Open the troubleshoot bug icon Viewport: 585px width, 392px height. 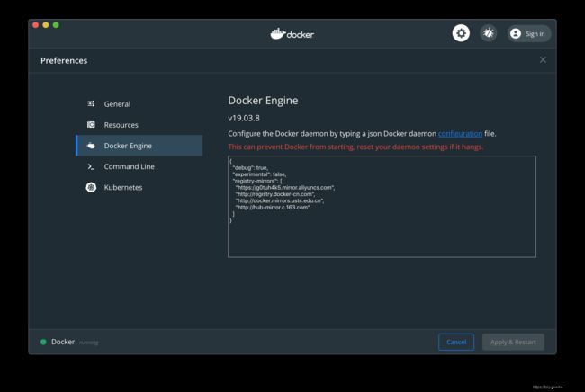489,33
